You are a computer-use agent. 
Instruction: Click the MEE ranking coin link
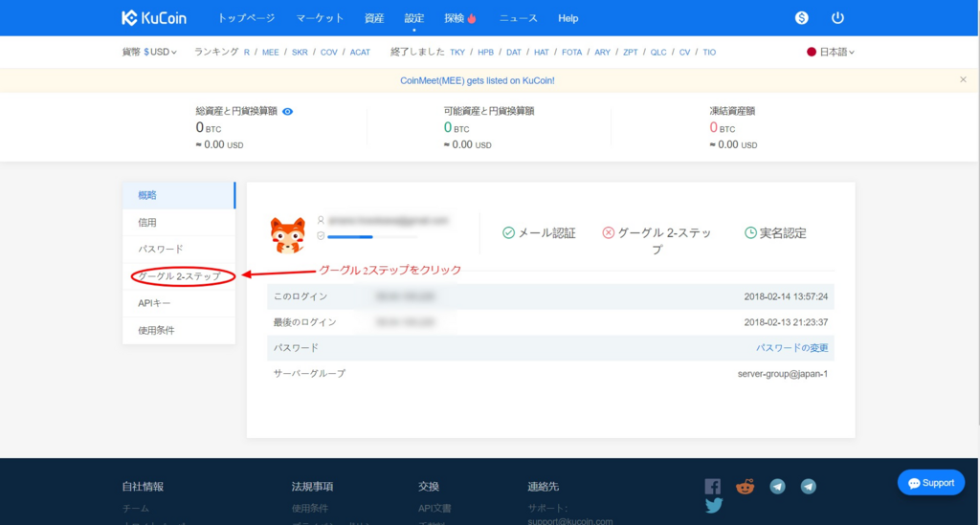[x=270, y=52]
